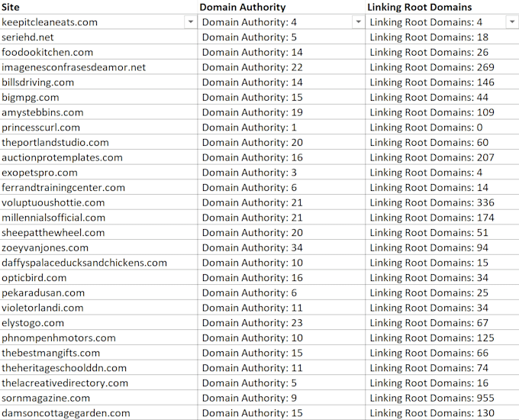The width and height of the screenshot is (519, 420).
Task: Select the Linking Root Domains: 16 cell
Action: [443, 383]
